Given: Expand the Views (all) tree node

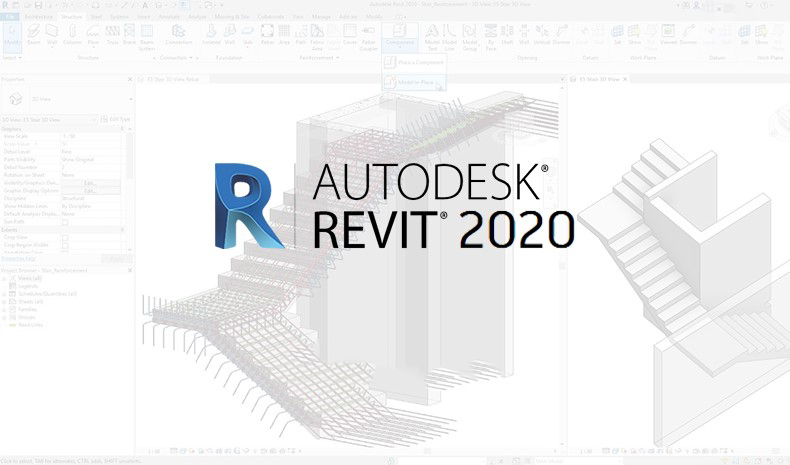Looking at the screenshot, I should (x=4, y=278).
